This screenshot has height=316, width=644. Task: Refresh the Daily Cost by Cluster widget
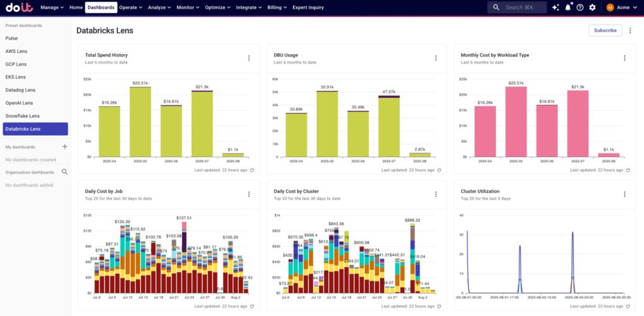pyautogui.click(x=439, y=306)
